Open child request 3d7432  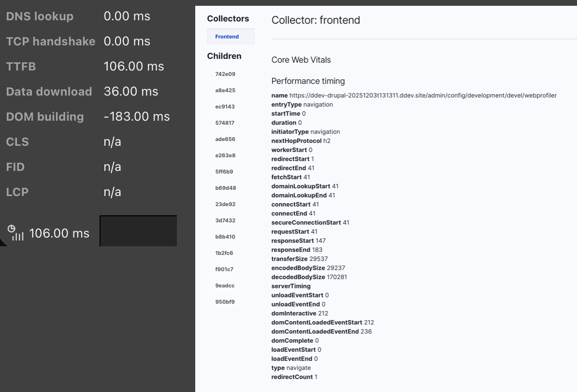point(225,221)
